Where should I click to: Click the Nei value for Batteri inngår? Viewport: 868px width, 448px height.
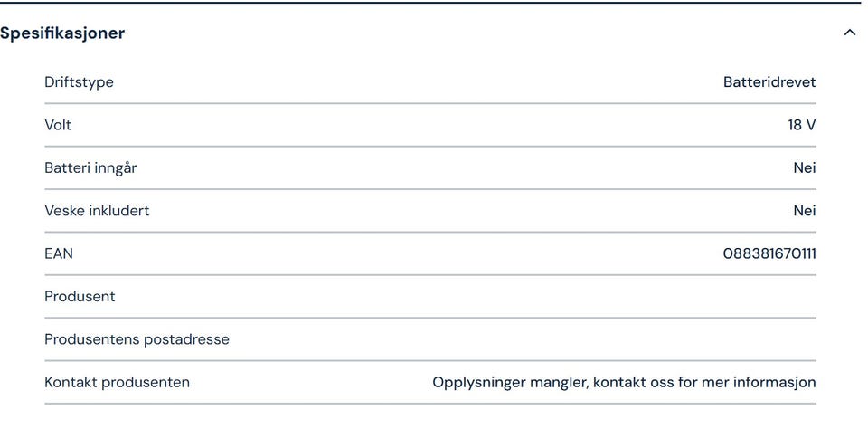coord(804,168)
